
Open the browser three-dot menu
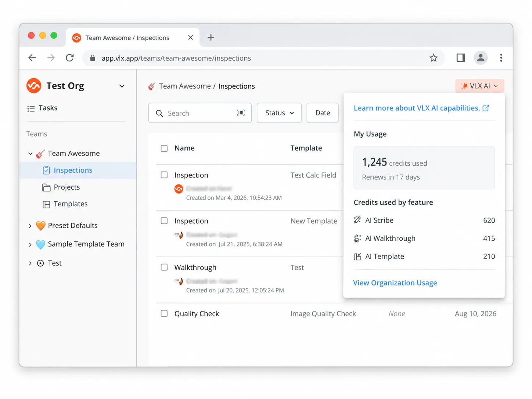[501, 58]
